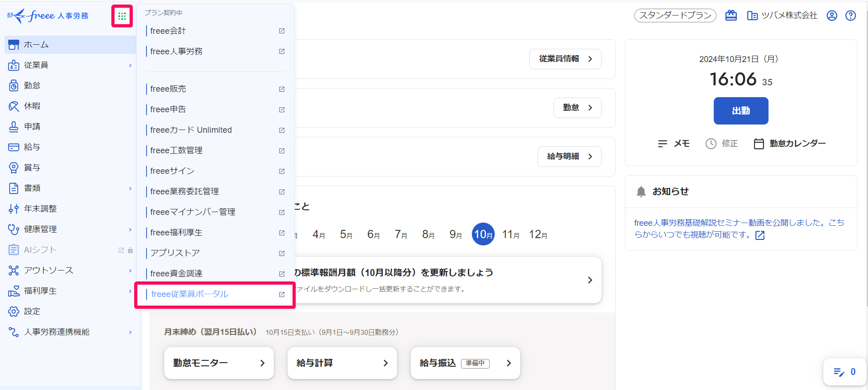Open 休暇 in the sidebar
868x390 pixels.
click(x=70, y=106)
